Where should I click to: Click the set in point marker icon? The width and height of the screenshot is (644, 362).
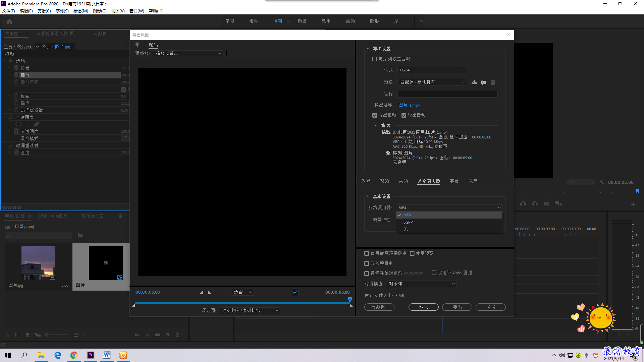(202, 292)
